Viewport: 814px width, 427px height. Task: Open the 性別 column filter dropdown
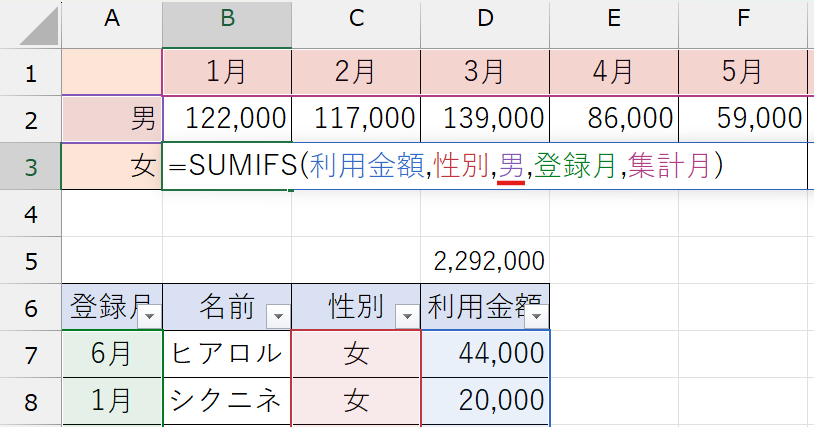coord(407,316)
